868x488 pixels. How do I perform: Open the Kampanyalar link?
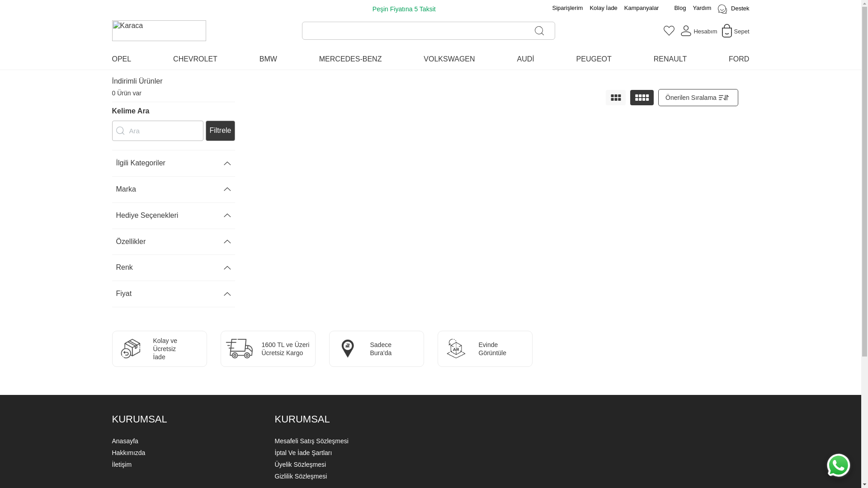641,8
